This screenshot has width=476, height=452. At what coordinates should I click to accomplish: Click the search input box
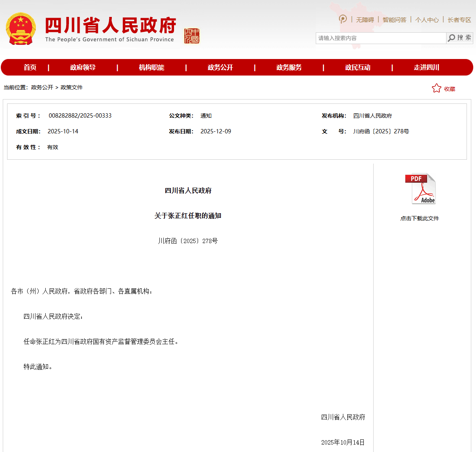pos(381,38)
